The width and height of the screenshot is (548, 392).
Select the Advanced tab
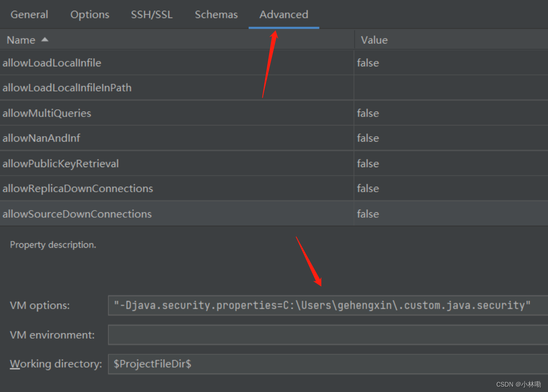pos(284,14)
